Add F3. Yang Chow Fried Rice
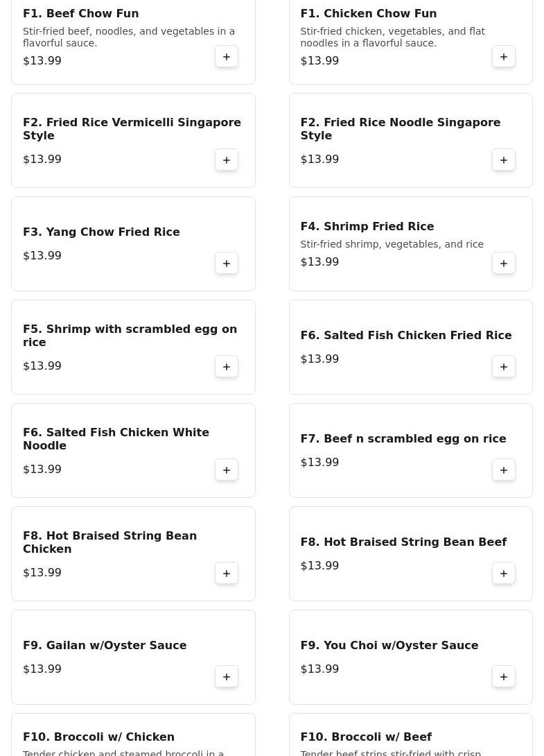The width and height of the screenshot is (544, 756). [227, 264]
